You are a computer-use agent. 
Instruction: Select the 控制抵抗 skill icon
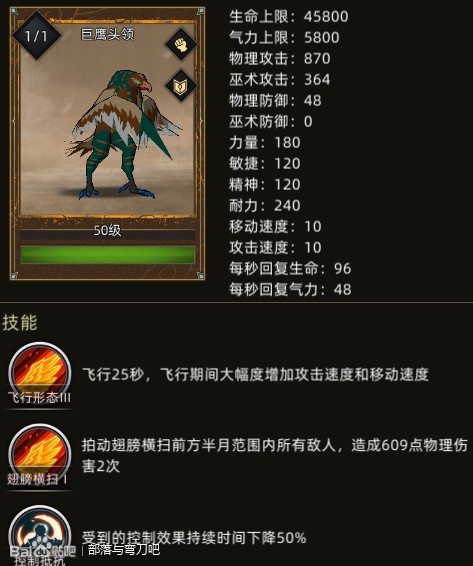(x=39, y=536)
